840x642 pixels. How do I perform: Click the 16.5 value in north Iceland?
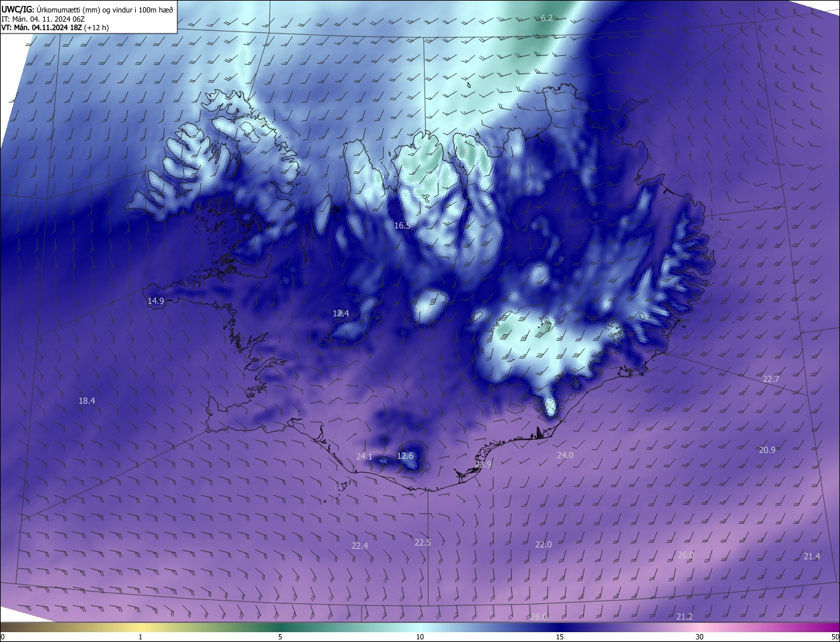pyautogui.click(x=402, y=225)
